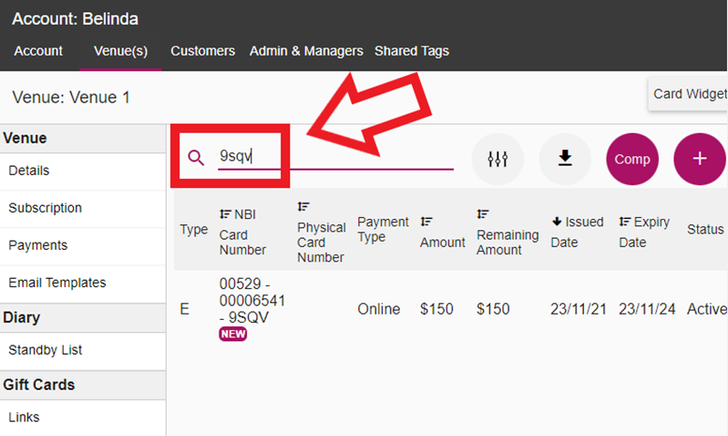Switch to the Account tab

click(x=39, y=51)
